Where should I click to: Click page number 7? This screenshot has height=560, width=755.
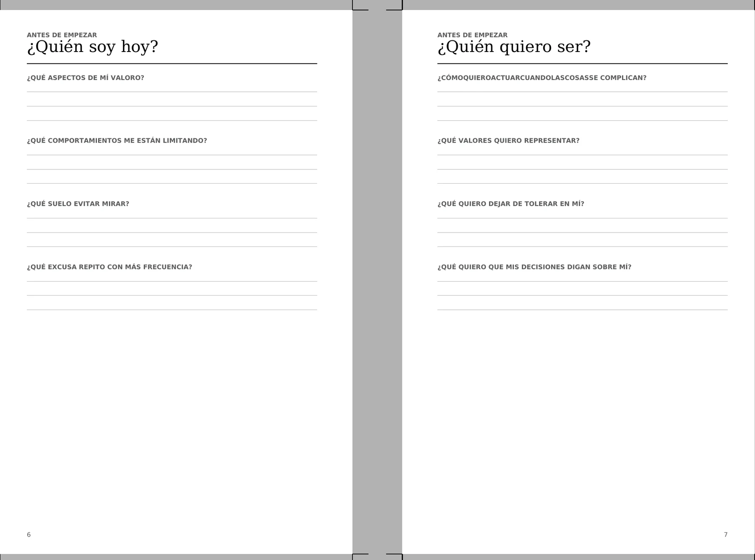[x=726, y=535]
